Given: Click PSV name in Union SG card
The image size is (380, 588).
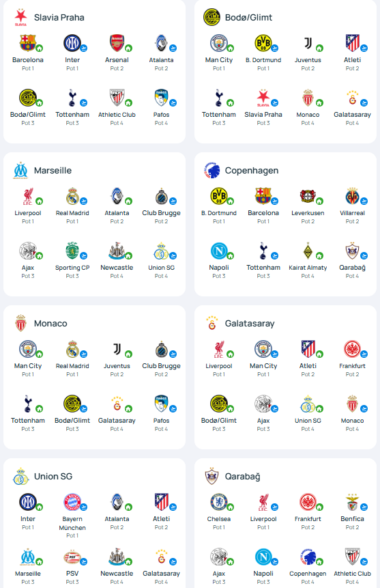Looking at the screenshot, I should point(72,574).
